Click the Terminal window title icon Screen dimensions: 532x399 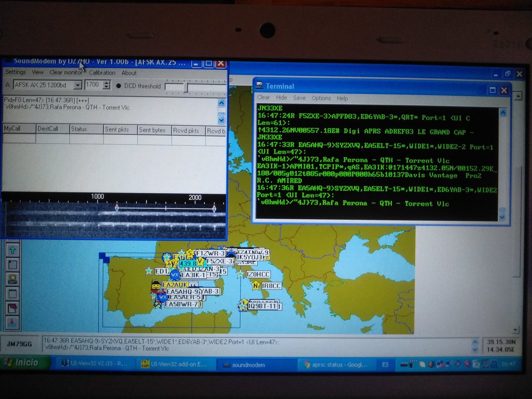click(x=259, y=86)
